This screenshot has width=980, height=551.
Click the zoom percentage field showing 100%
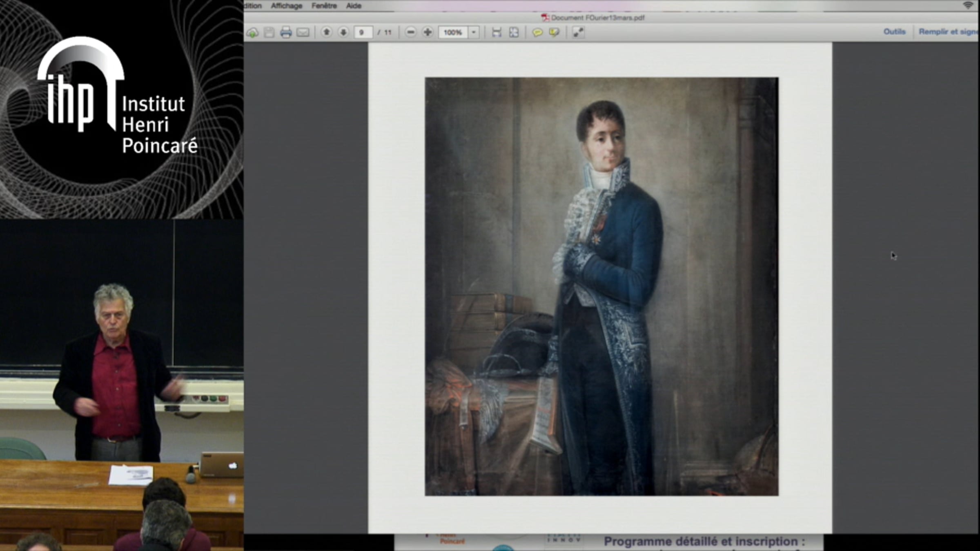click(x=453, y=32)
